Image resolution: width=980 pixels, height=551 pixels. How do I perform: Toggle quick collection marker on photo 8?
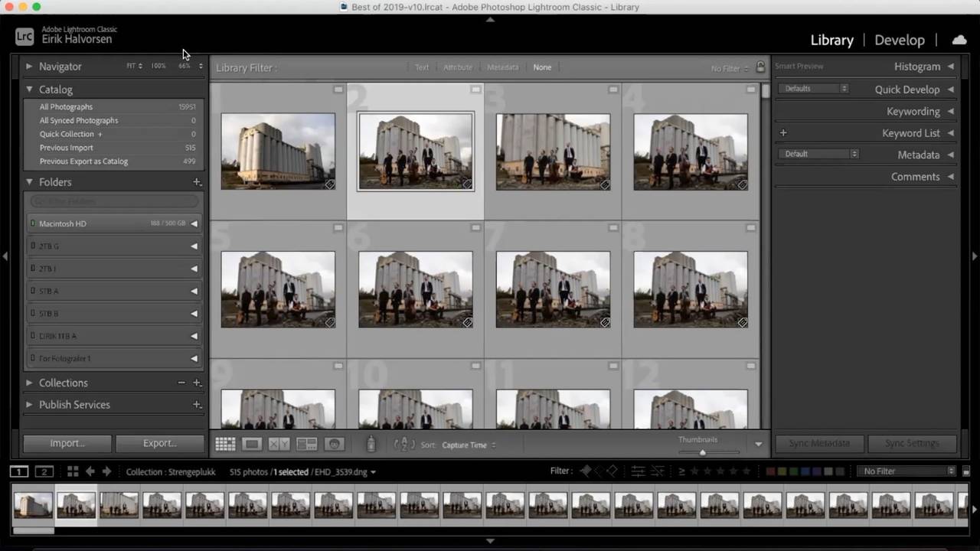click(x=750, y=228)
